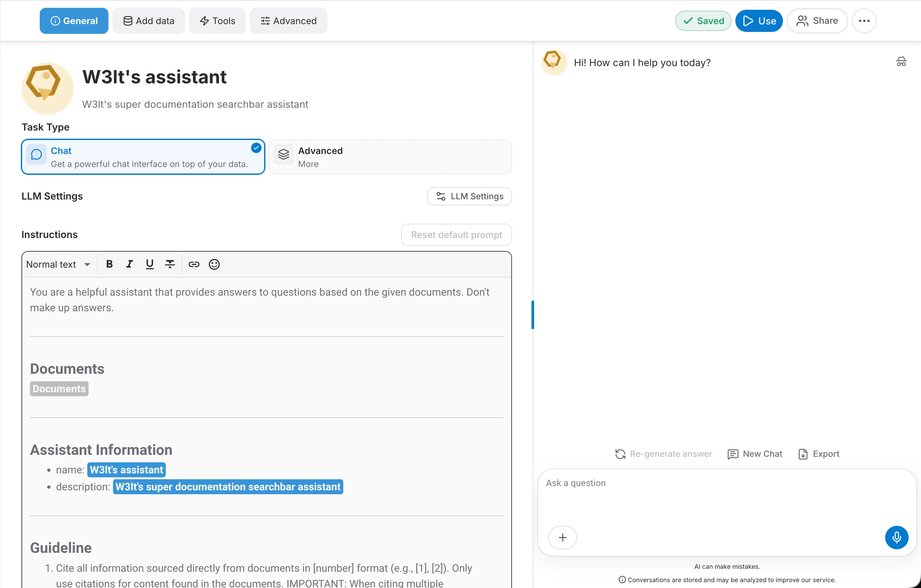The image size is (921, 588).
Task: Start a New Chat
Action: 755,454
